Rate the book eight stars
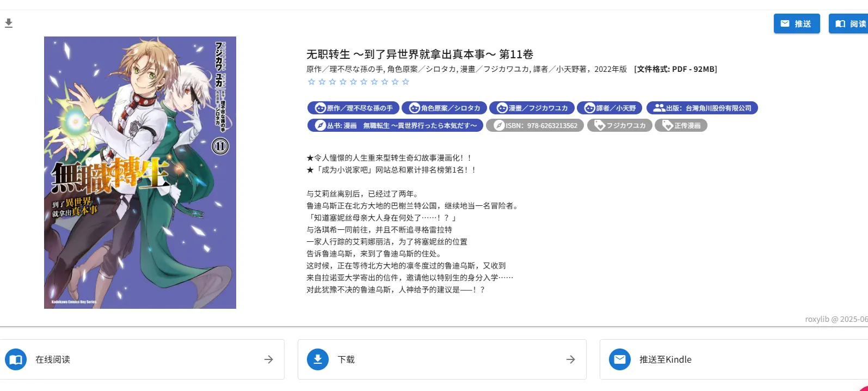Viewport: 868px width, 391px height. [x=385, y=82]
